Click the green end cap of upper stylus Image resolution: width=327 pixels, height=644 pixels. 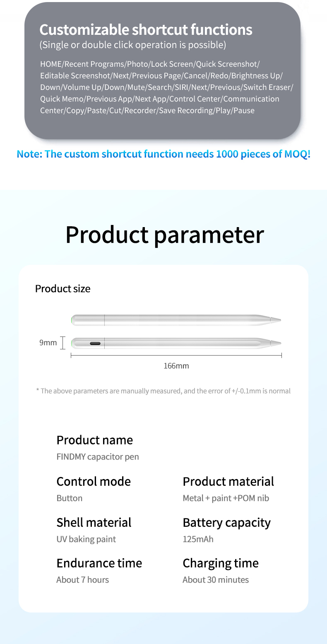click(x=73, y=320)
